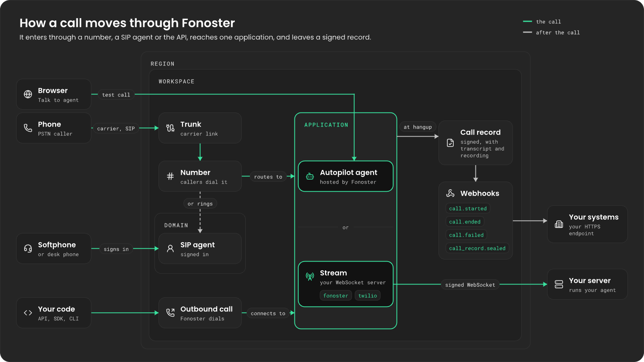The image size is (644, 362).
Task: Click the hash icon on the Number card
Action: (170, 176)
